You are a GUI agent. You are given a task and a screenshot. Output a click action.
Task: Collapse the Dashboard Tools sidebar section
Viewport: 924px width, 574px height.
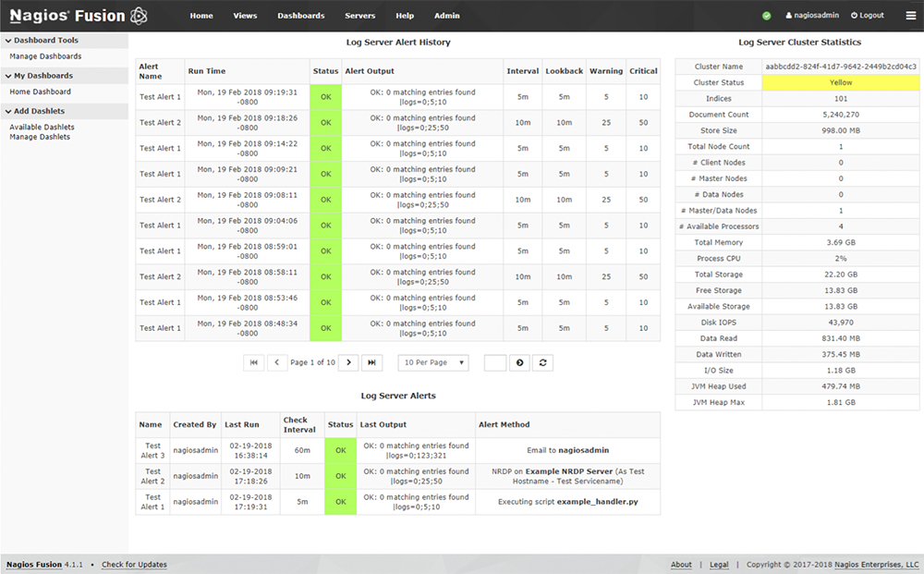point(9,41)
